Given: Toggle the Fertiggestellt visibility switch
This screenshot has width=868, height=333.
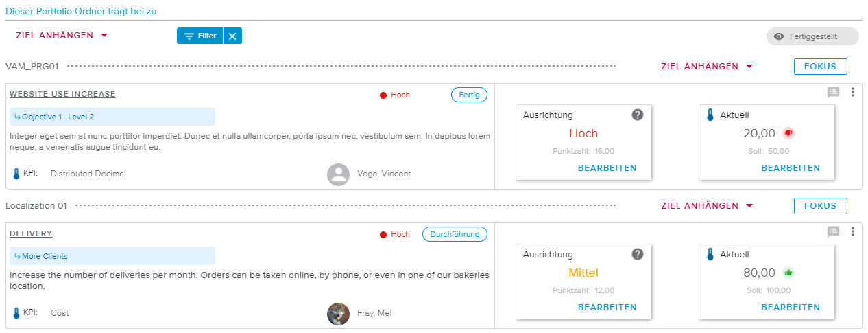Looking at the screenshot, I should [812, 36].
